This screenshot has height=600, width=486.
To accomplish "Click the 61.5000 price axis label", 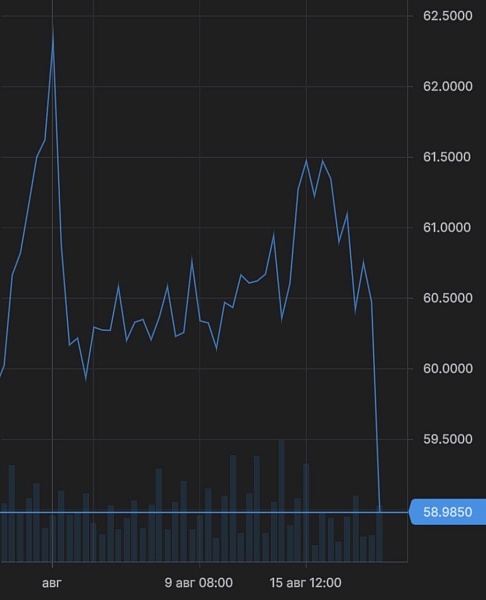I will [x=447, y=157].
